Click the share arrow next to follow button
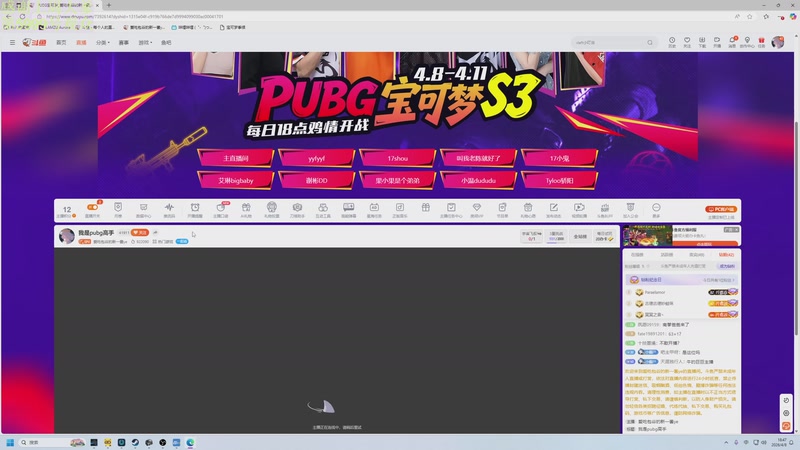The width and height of the screenshot is (800, 450). (155, 233)
